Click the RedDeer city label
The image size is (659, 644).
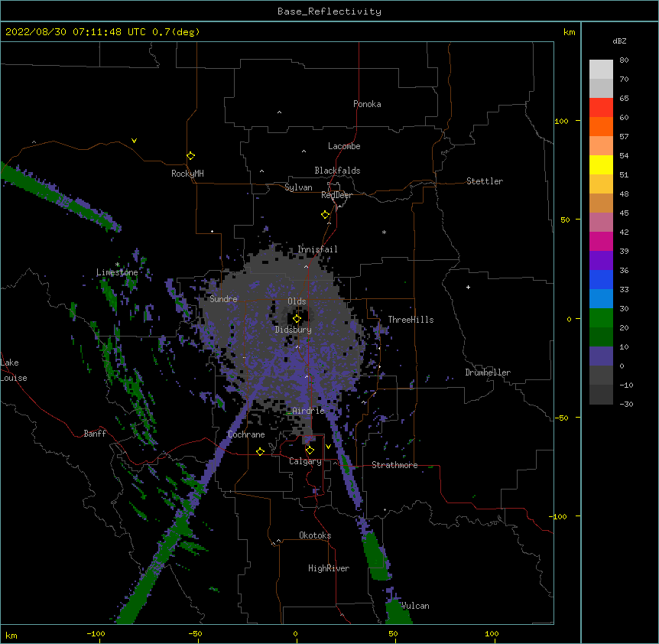click(x=336, y=195)
